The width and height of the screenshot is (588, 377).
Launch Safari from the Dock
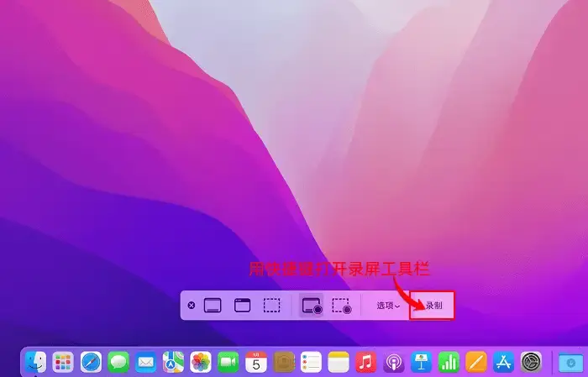[x=91, y=363]
